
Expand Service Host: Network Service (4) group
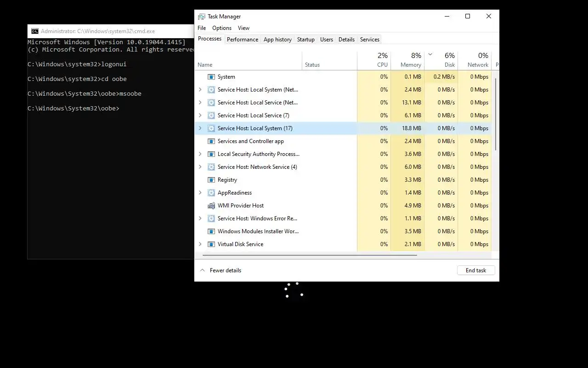click(200, 167)
